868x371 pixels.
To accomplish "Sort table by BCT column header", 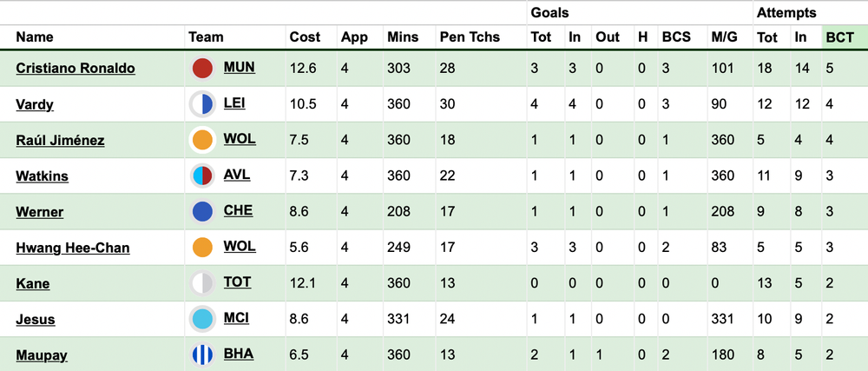I will 840,37.
